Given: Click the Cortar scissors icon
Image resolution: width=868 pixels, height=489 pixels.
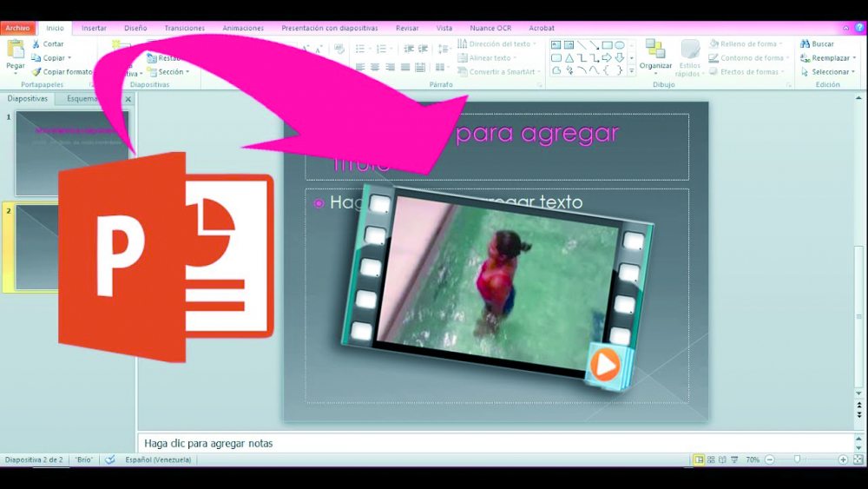Looking at the screenshot, I should pyautogui.click(x=36, y=43).
